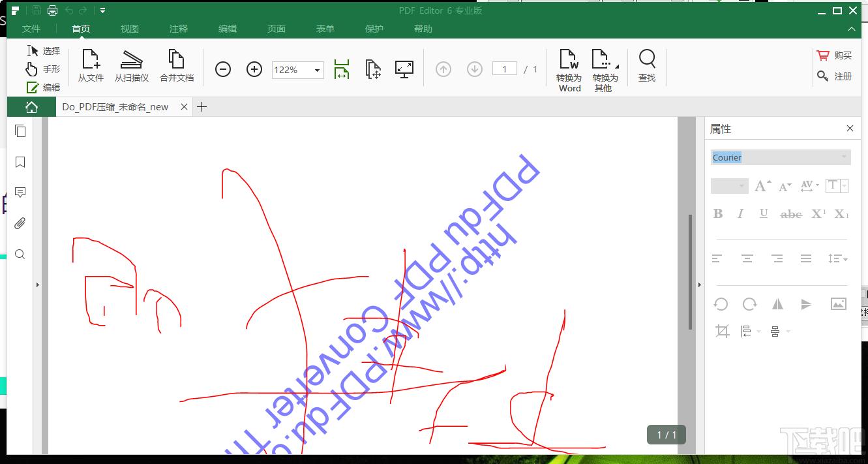Viewport: 868px width, 464px height.
Task: Increase font size icon
Action: [x=762, y=186]
